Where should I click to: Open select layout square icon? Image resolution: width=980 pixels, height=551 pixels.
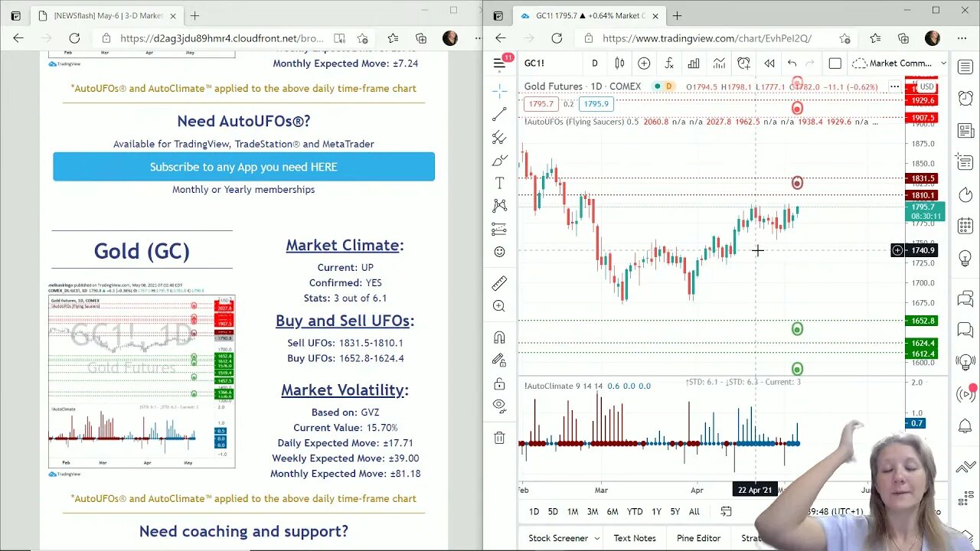pyautogui.click(x=835, y=64)
